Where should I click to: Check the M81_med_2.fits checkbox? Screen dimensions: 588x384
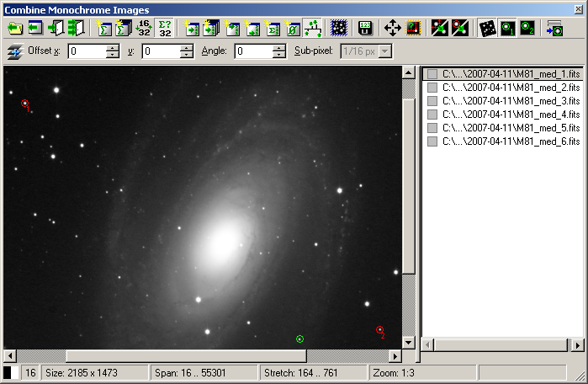pyautogui.click(x=432, y=88)
